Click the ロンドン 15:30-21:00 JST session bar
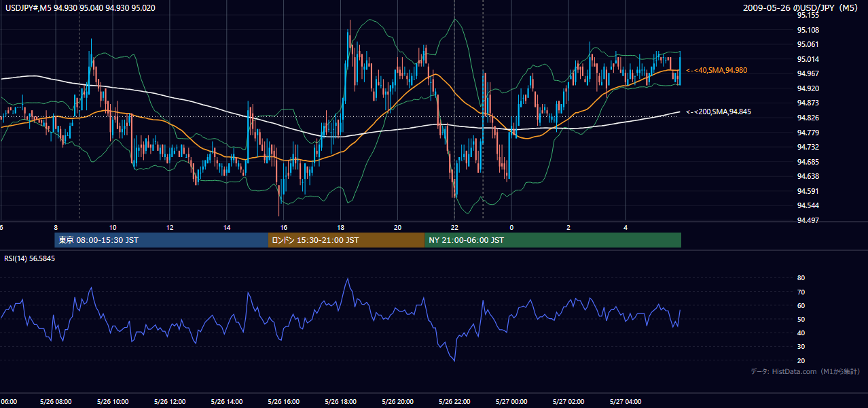 (x=346, y=240)
